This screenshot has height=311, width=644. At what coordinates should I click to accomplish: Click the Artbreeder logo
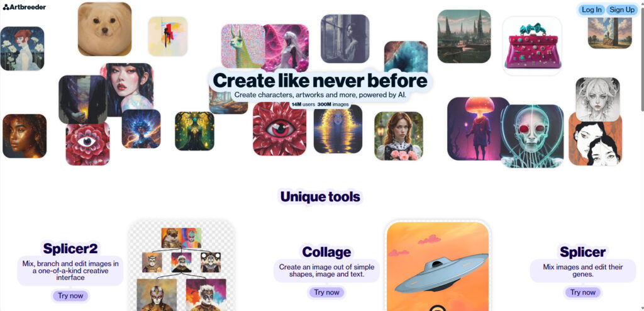[x=25, y=7]
